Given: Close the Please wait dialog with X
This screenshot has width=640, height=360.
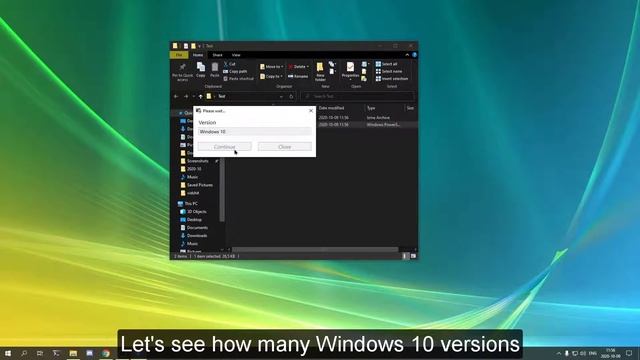Looking at the screenshot, I should coord(311,111).
